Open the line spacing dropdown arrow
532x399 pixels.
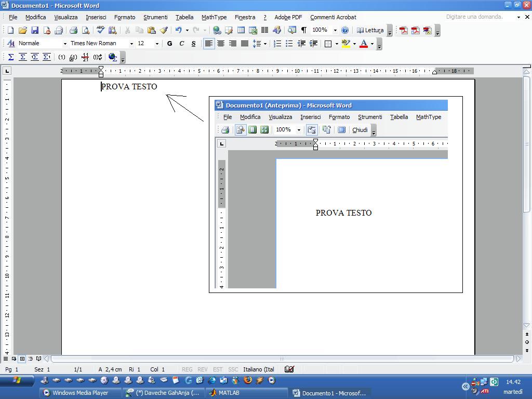pos(265,44)
